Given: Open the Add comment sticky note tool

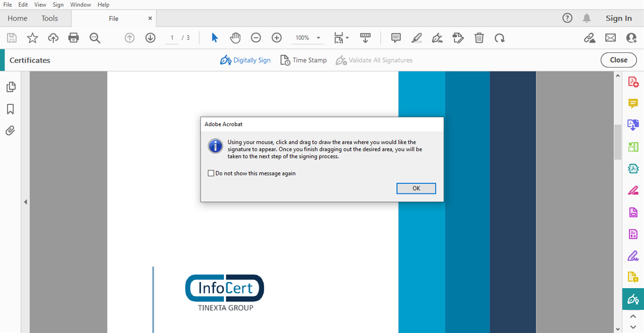Looking at the screenshot, I should coord(396,38).
